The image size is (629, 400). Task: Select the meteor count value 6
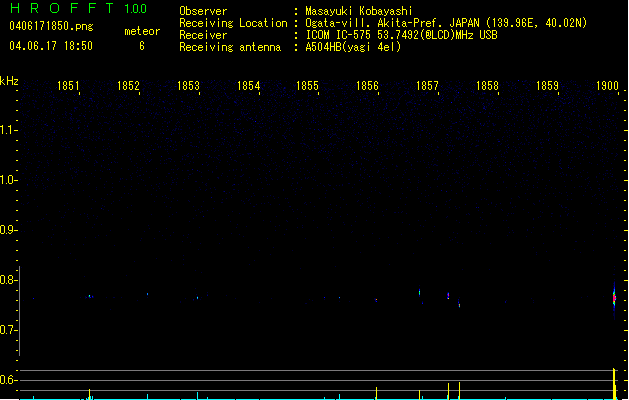(142, 46)
